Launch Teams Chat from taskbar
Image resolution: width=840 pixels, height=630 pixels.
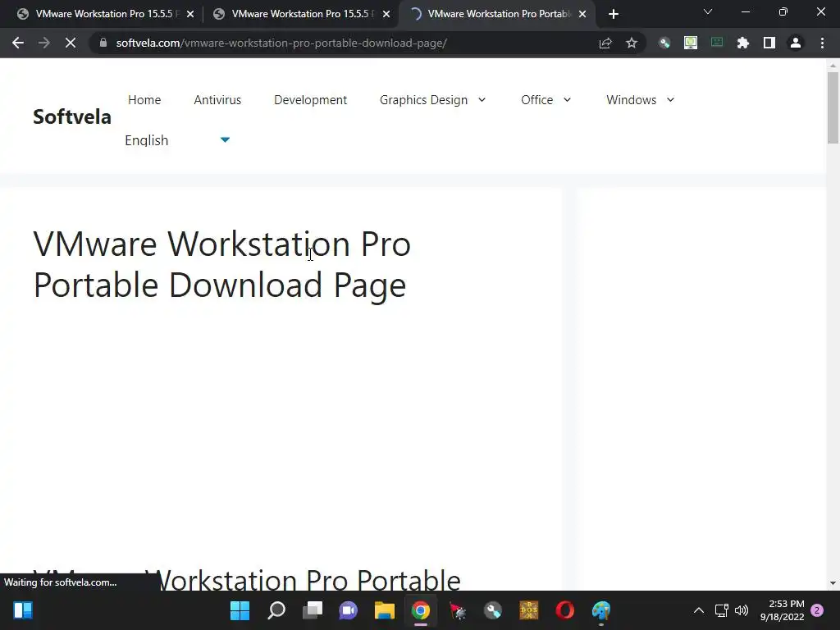[348, 610]
